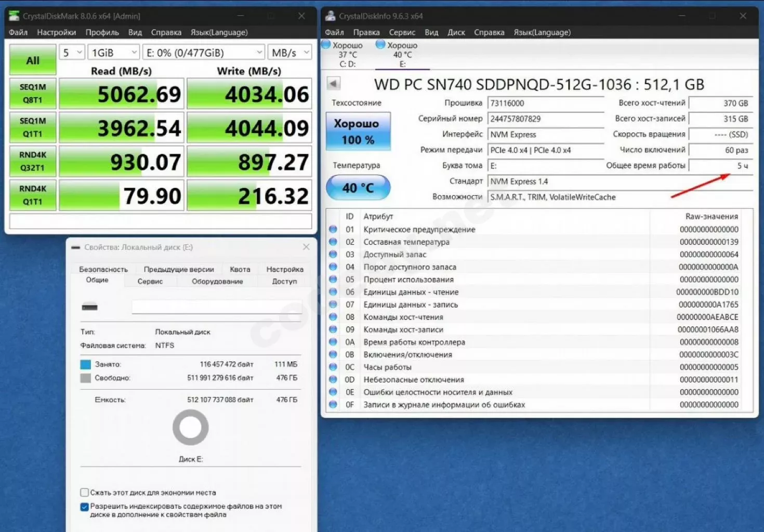764x532 pixels.
Task: Enable compress this disk checkbox
Action: (x=85, y=492)
